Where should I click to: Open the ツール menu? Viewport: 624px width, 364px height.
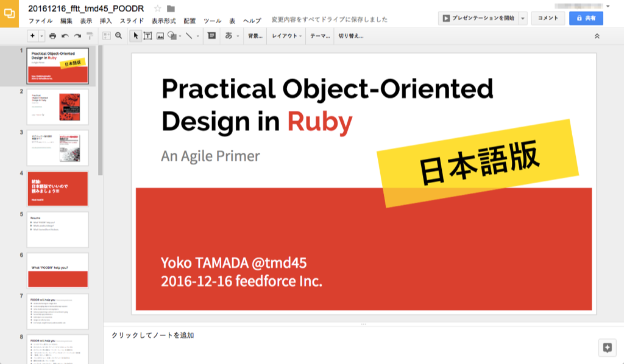pos(213,21)
